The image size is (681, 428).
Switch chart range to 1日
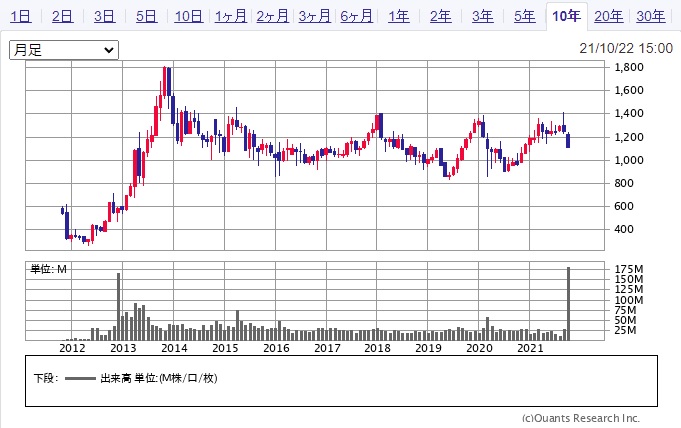tap(20, 17)
